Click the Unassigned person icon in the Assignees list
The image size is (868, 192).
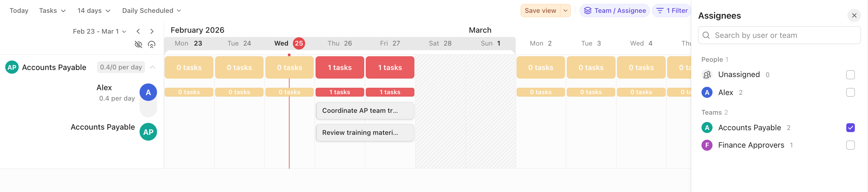(707, 75)
